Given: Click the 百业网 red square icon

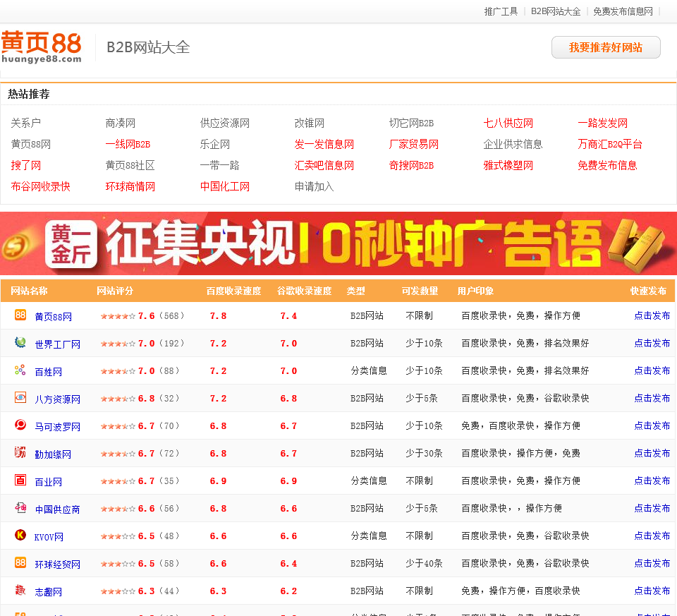Looking at the screenshot, I should coord(20,480).
